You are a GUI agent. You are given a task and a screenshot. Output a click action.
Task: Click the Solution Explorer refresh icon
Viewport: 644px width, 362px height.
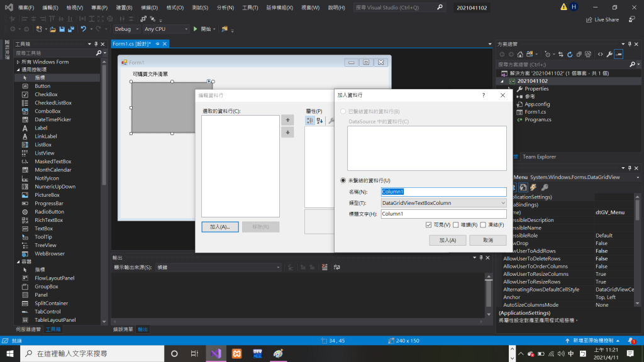click(x=570, y=54)
